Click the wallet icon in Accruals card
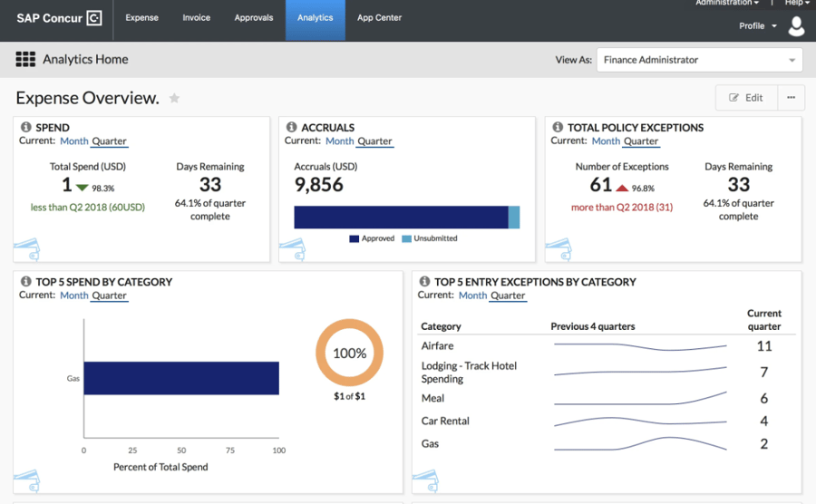The height and width of the screenshot is (504, 816). (293, 249)
